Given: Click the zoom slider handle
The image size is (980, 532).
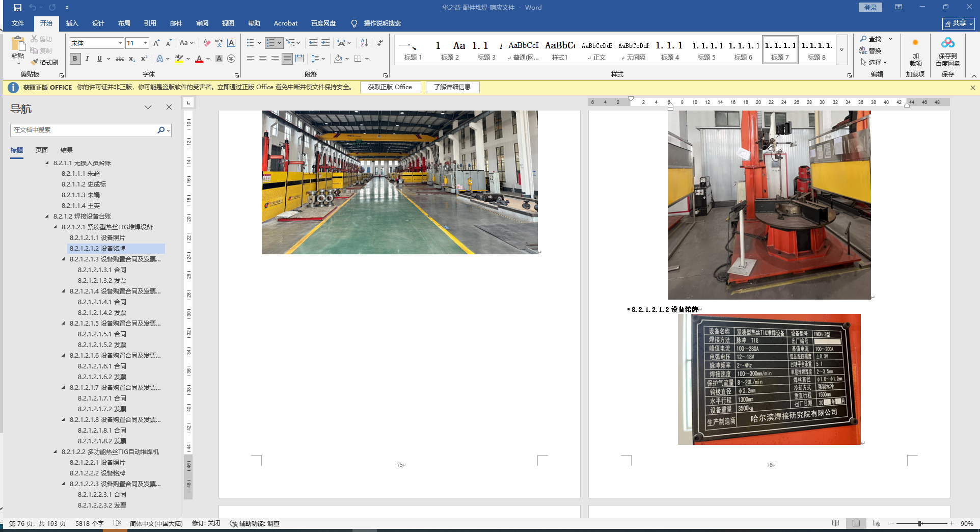Looking at the screenshot, I should [920, 523].
